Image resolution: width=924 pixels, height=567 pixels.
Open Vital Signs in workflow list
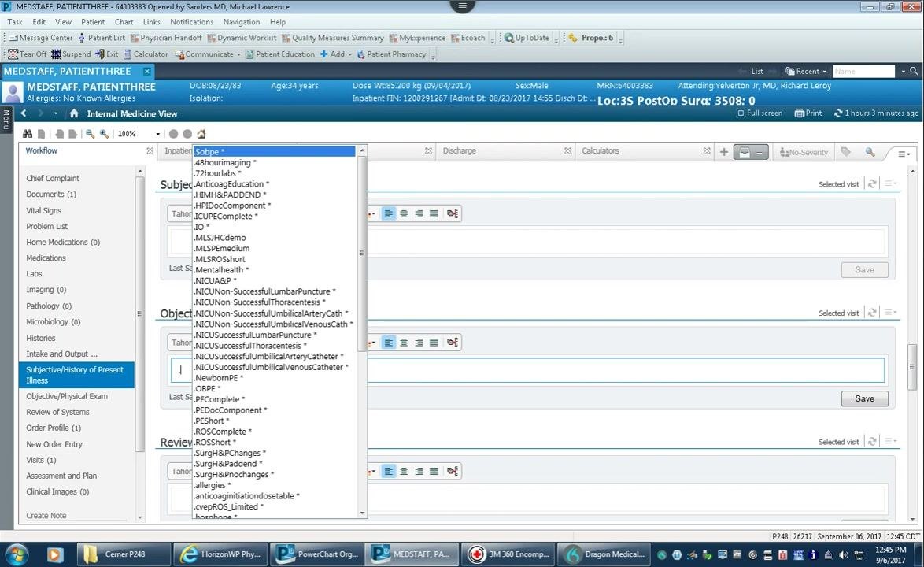tap(43, 210)
